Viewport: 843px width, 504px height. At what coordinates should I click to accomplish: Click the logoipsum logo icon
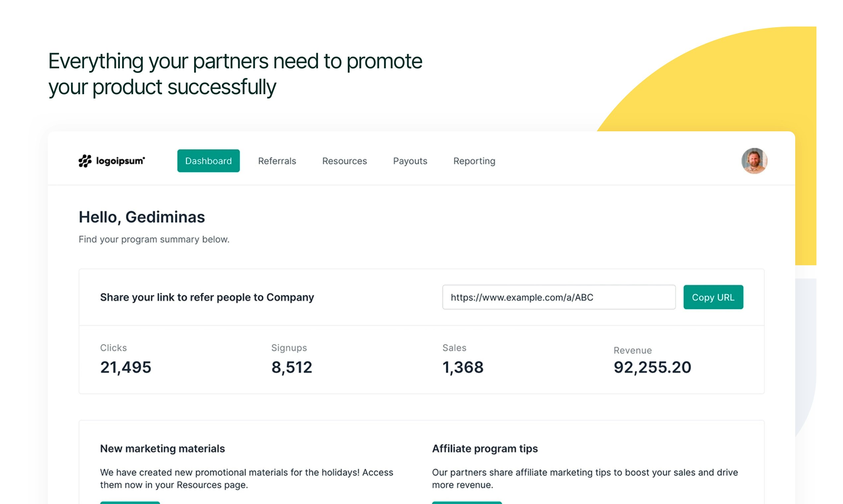click(85, 161)
